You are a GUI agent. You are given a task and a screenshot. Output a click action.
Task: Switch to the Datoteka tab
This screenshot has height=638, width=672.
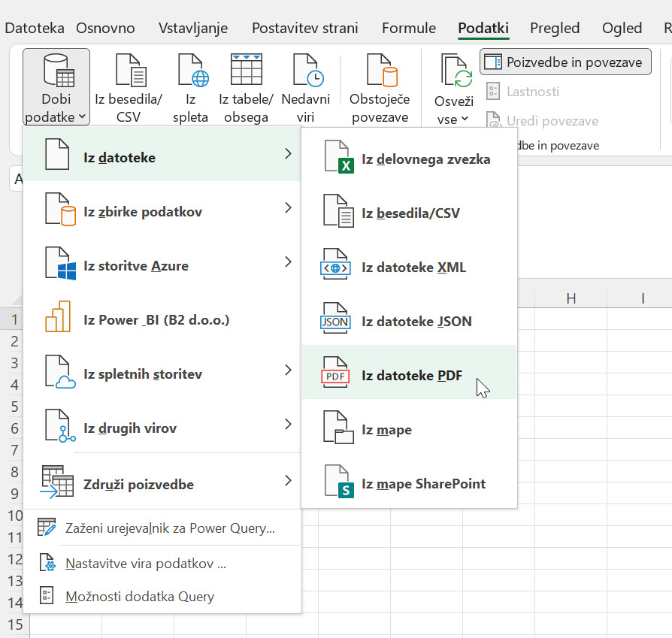[35, 28]
